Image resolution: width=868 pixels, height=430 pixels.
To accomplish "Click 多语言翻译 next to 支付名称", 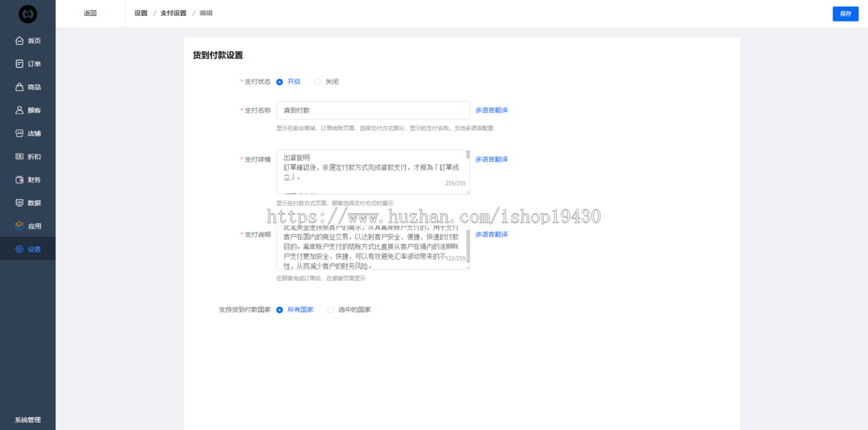I will pyautogui.click(x=492, y=110).
